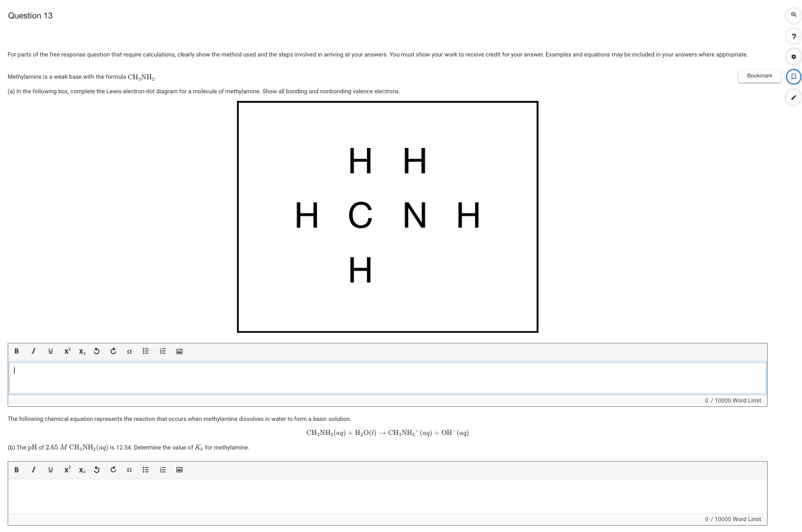Image resolution: width=802 pixels, height=532 pixels.
Task: Open the settings gear in the sidebar
Action: coord(793,57)
